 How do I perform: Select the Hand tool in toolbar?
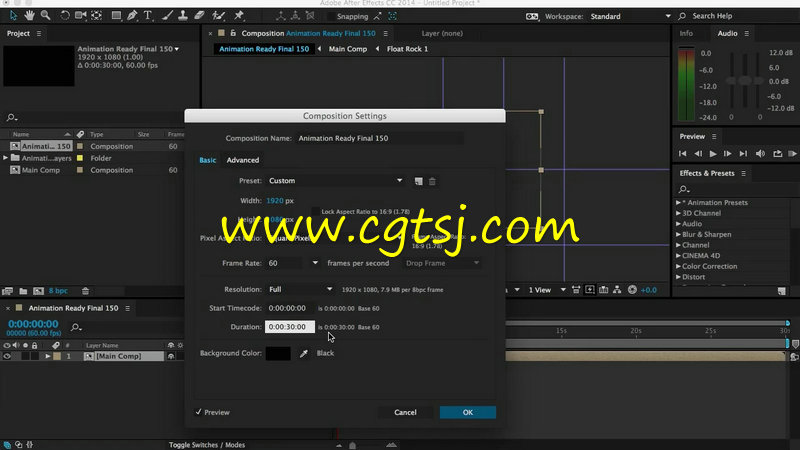29,16
